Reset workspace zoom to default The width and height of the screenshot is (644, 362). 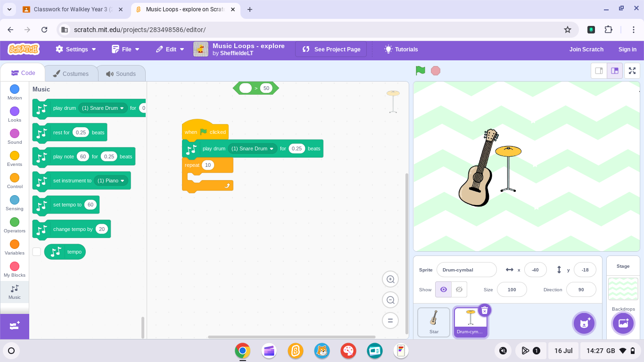pos(390,321)
